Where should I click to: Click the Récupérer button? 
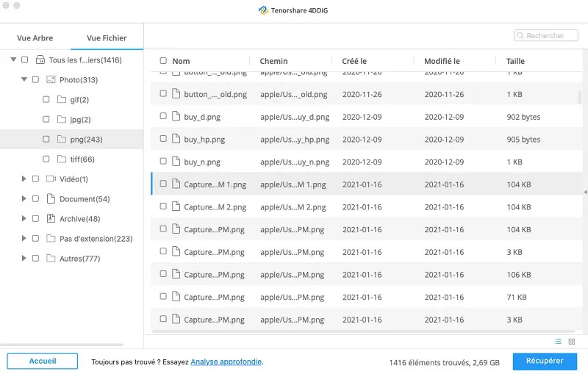click(545, 361)
